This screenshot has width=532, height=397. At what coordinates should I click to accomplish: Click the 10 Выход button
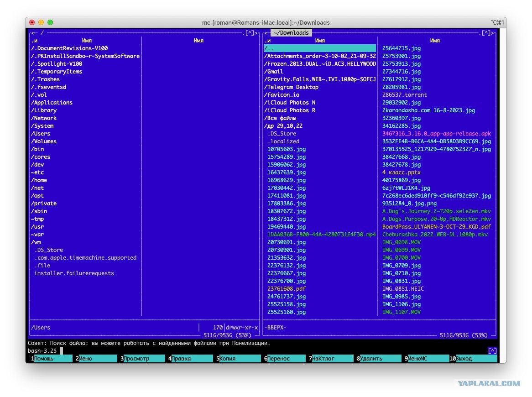[x=473, y=358]
